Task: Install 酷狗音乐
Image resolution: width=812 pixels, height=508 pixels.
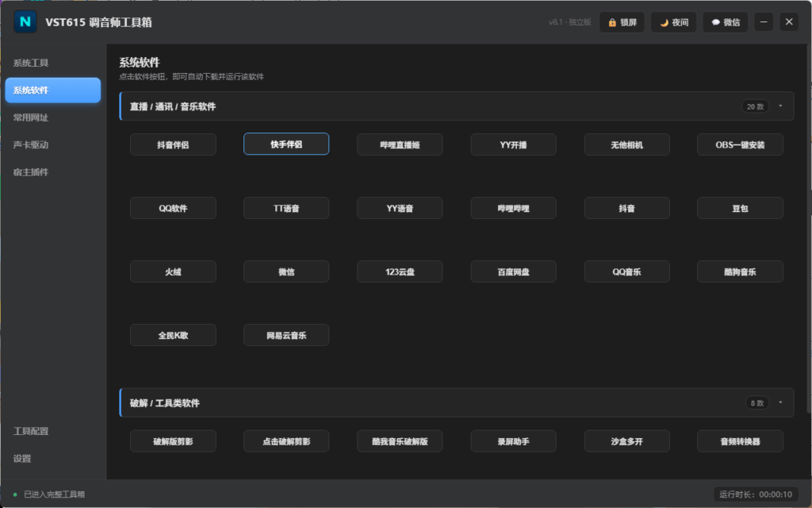Action: 740,271
